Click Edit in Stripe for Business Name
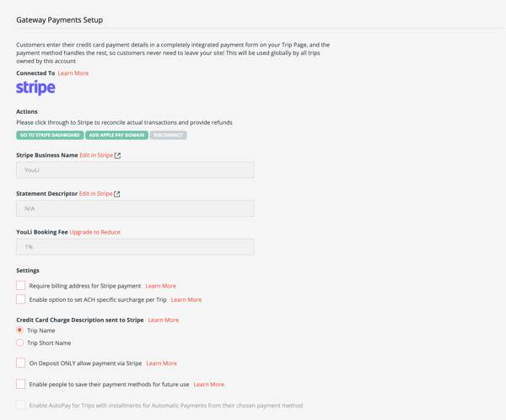Image resolution: width=506 pixels, height=420 pixels. (x=96, y=155)
